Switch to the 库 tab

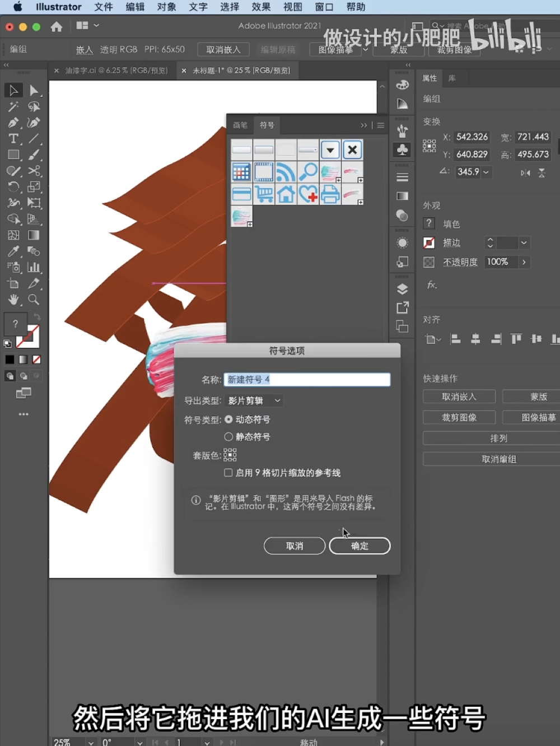[452, 78]
